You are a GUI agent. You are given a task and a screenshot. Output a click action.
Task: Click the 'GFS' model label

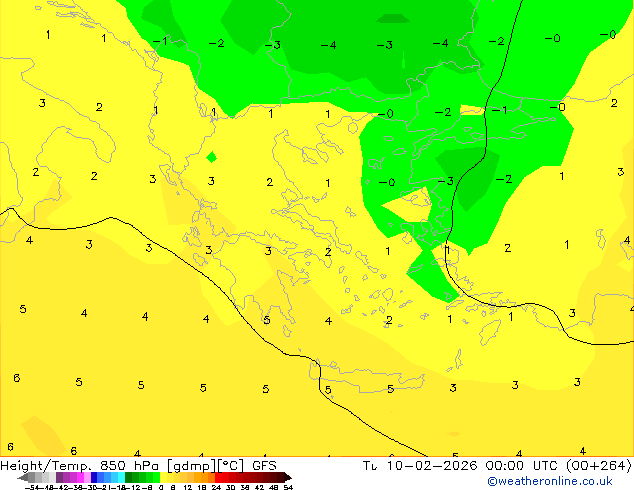coord(264,466)
